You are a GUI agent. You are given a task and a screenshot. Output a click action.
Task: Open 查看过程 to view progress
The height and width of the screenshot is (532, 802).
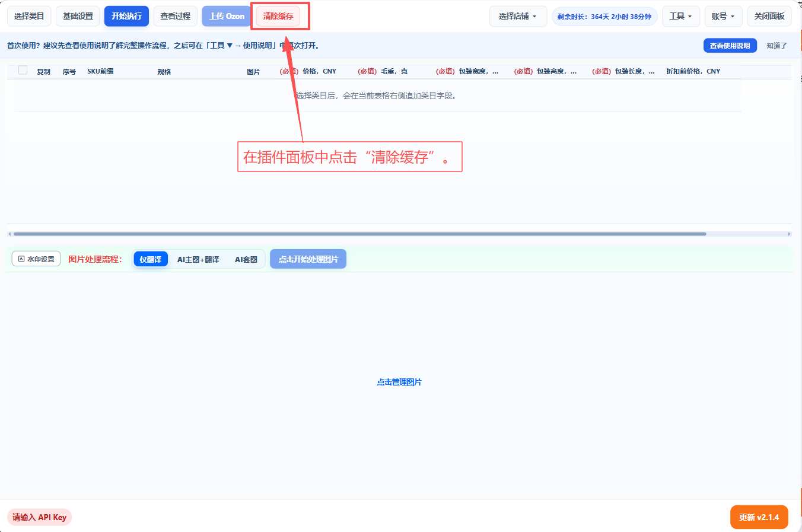click(x=175, y=16)
